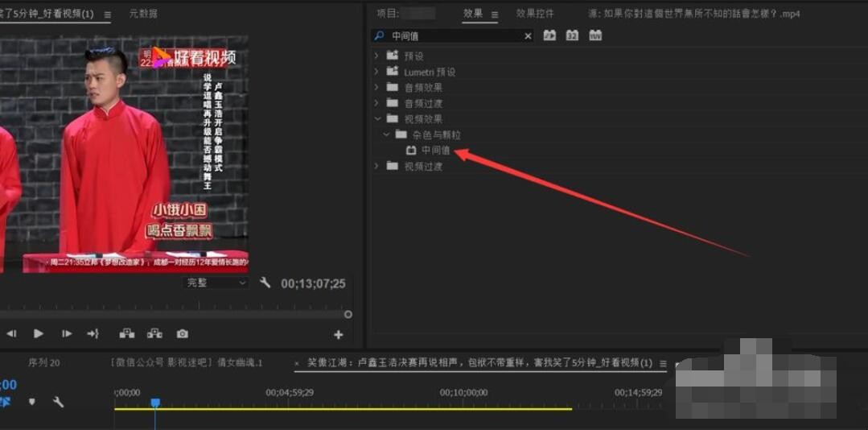Switch to the 序列 20 timeline tab

43,363
